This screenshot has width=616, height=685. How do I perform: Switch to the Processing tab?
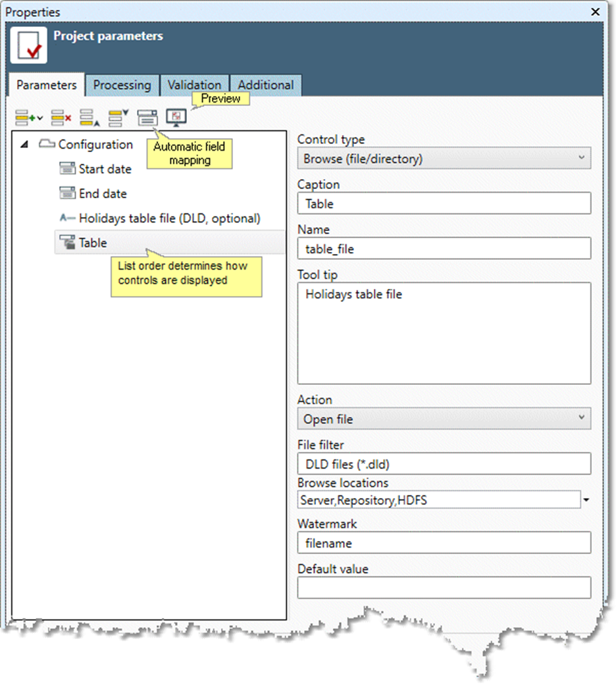click(122, 85)
